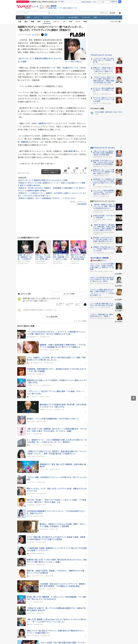
Task: Click the わかりやすい lightbulb reaction
Action: pos(74,171)
